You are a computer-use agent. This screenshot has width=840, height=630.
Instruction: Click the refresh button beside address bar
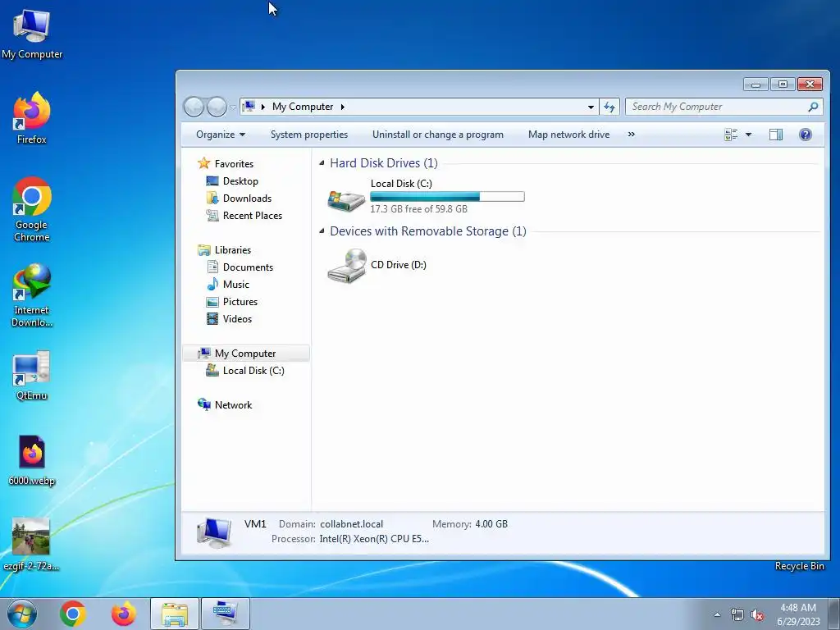tap(609, 107)
